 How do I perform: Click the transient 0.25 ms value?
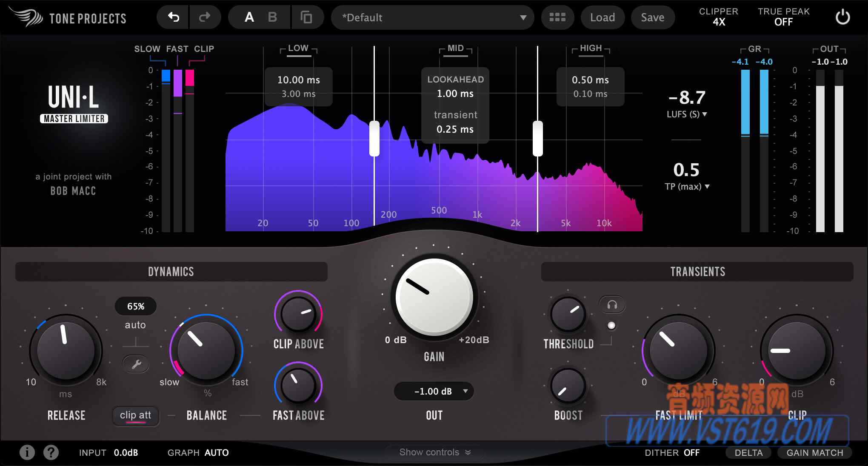[x=455, y=129]
